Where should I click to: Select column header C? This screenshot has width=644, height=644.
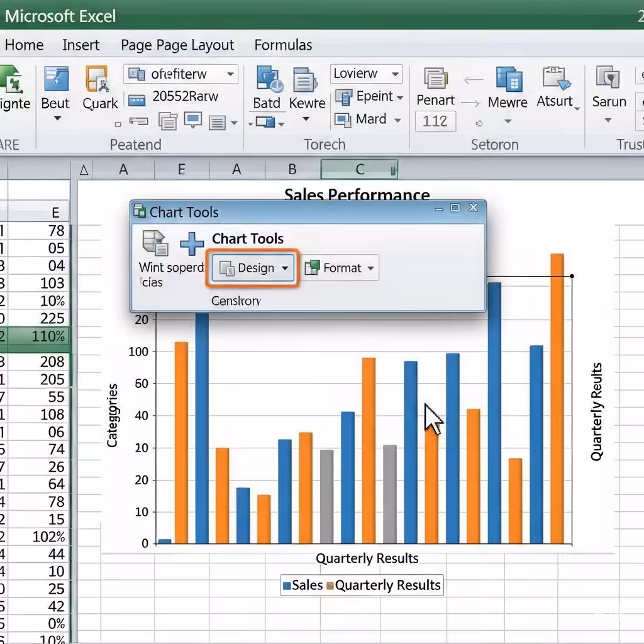pos(359,169)
